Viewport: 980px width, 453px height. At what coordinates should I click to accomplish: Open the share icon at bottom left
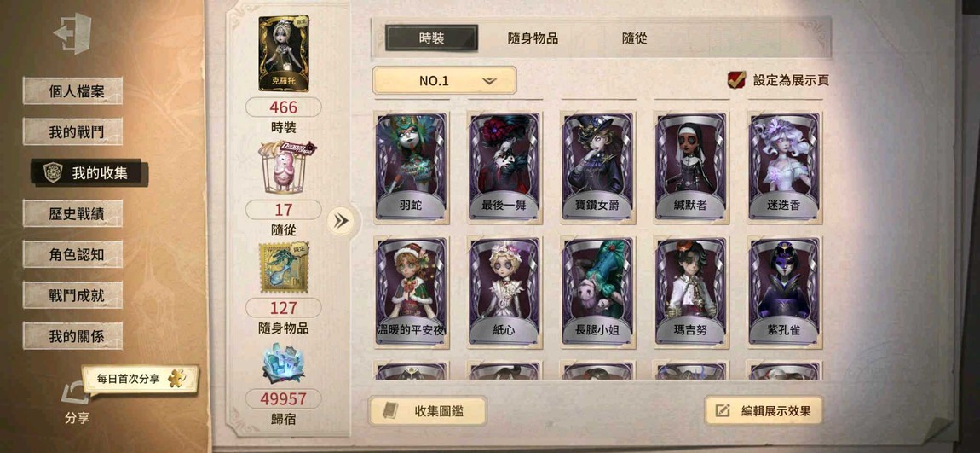click(74, 394)
